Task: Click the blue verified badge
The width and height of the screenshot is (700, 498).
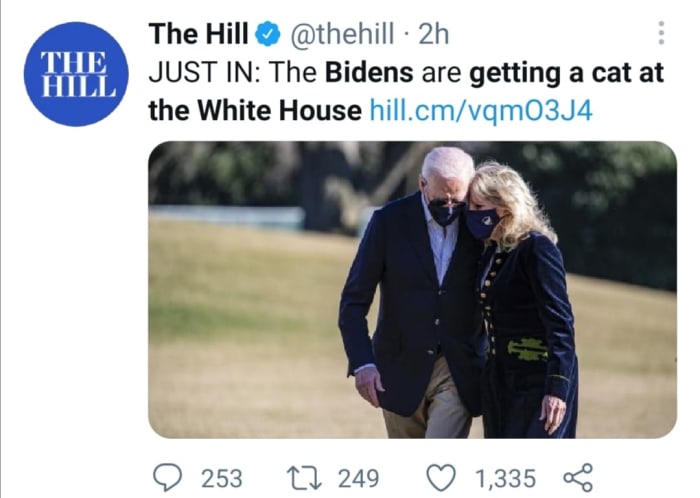Action: pos(267,35)
